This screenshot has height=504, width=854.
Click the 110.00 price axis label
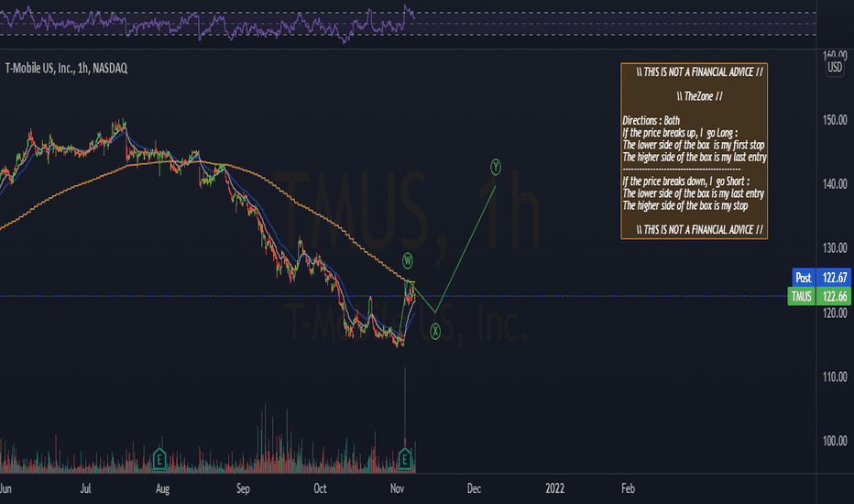point(835,377)
